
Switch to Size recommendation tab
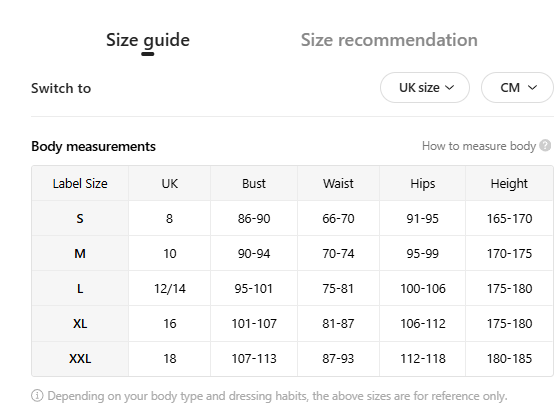click(x=389, y=40)
